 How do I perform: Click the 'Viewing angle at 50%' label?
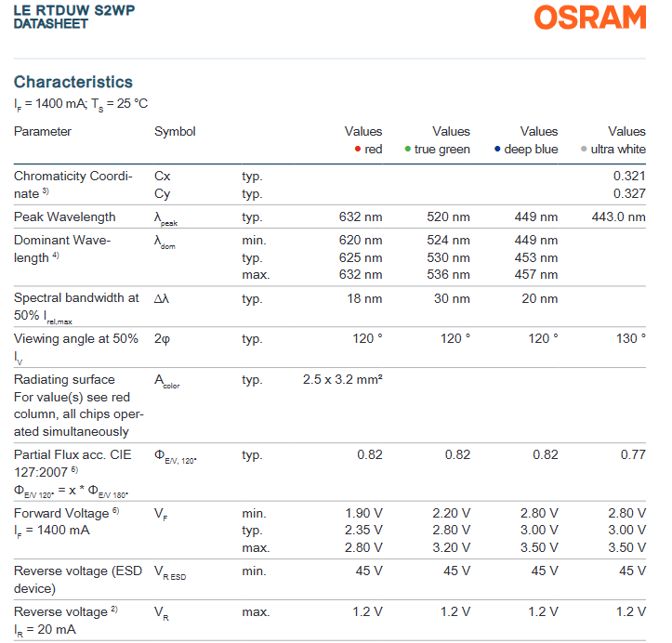pos(76,338)
